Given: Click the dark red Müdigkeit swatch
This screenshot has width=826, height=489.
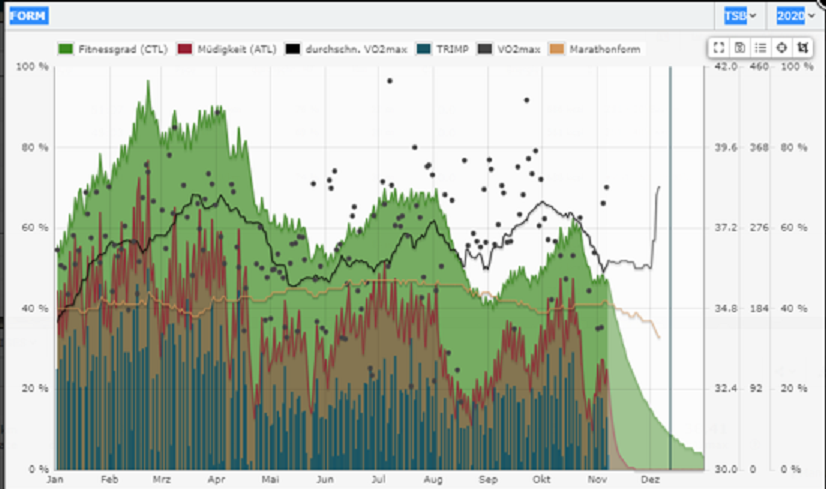Looking at the screenshot, I should coord(183,48).
